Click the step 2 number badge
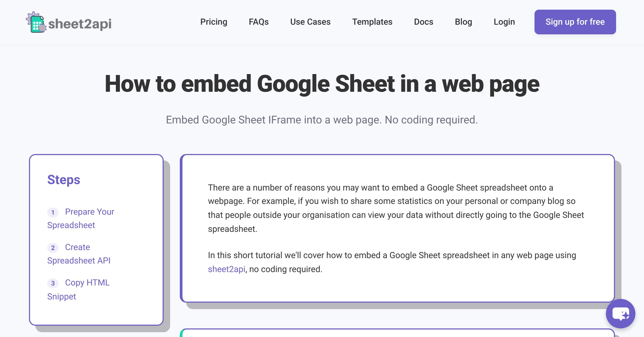This screenshot has height=337, width=644. (53, 248)
